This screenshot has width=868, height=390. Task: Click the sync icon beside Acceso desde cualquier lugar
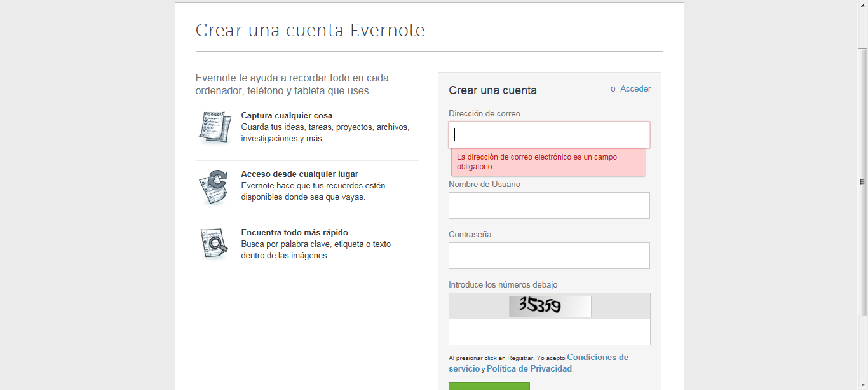click(214, 187)
